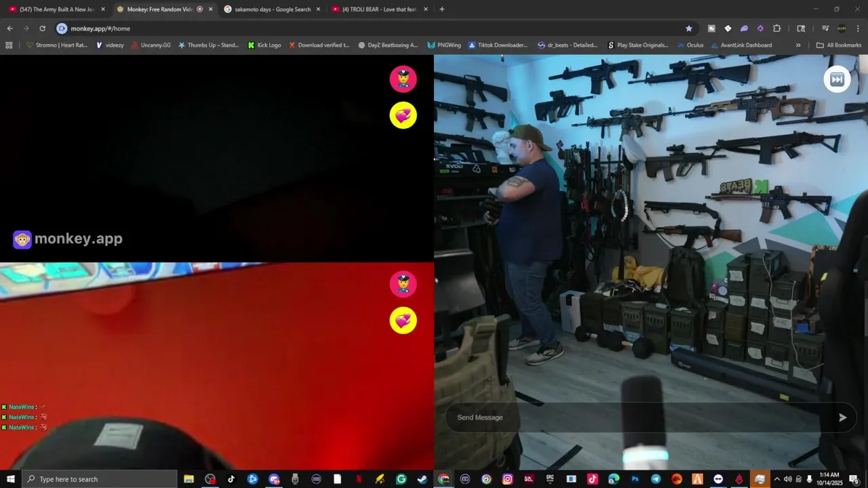This screenshot has width=868, height=488.
Task: Open the volume control in system tray
Action: 787,479
